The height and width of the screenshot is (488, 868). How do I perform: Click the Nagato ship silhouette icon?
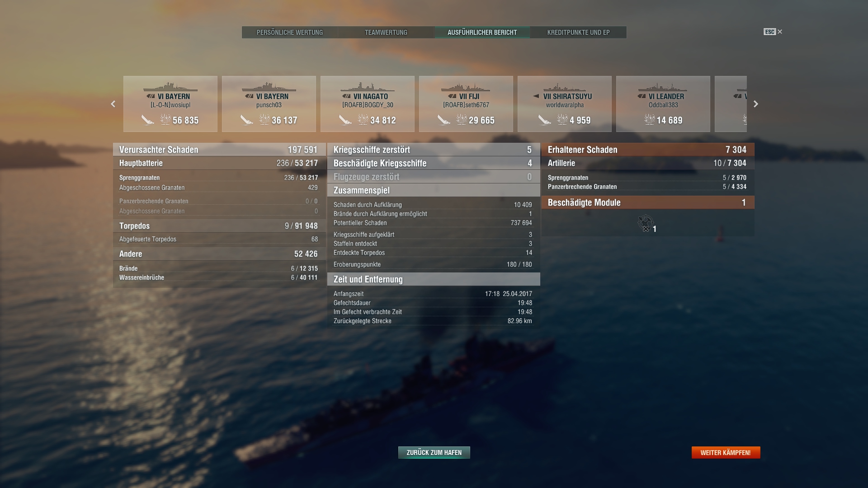click(367, 87)
